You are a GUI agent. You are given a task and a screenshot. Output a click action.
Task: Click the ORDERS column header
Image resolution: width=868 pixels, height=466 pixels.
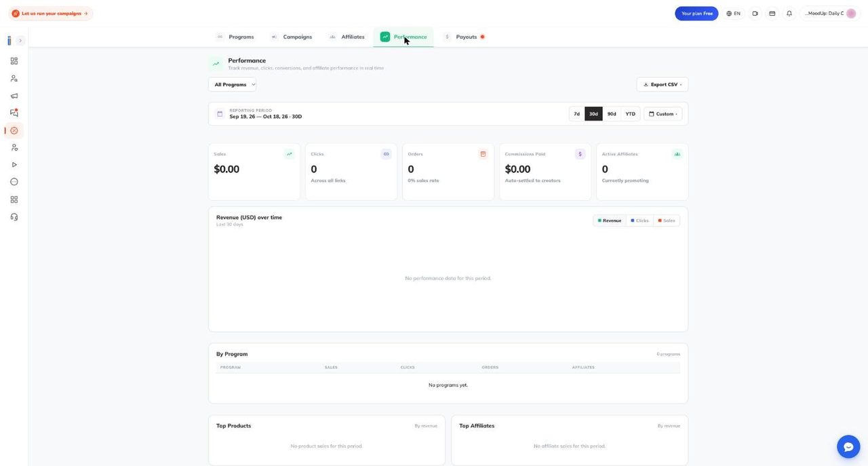click(490, 368)
